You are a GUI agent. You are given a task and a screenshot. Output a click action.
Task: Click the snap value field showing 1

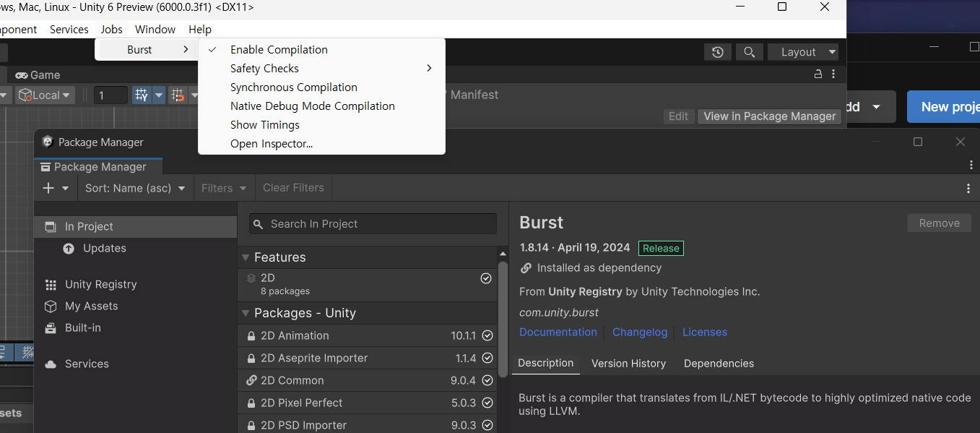click(x=111, y=95)
